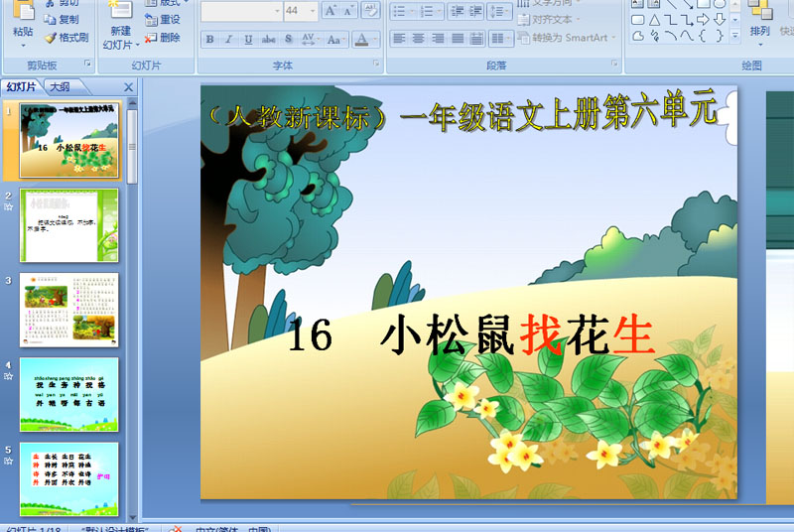The height and width of the screenshot is (532, 794).
Task: Open Convert to SmartArt (转换为 SmartArt) menu
Action: click(567, 38)
